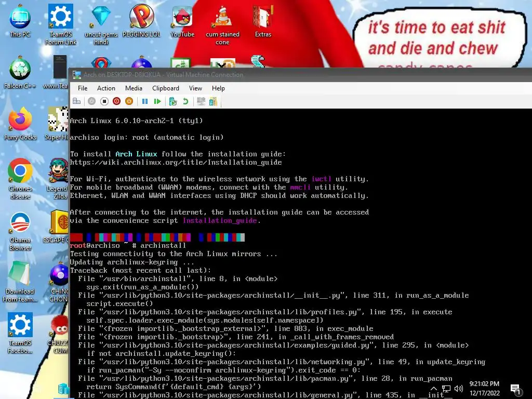Open the clock showing 9:21:02 PM
This screenshot has height=399, width=532.
point(485,389)
